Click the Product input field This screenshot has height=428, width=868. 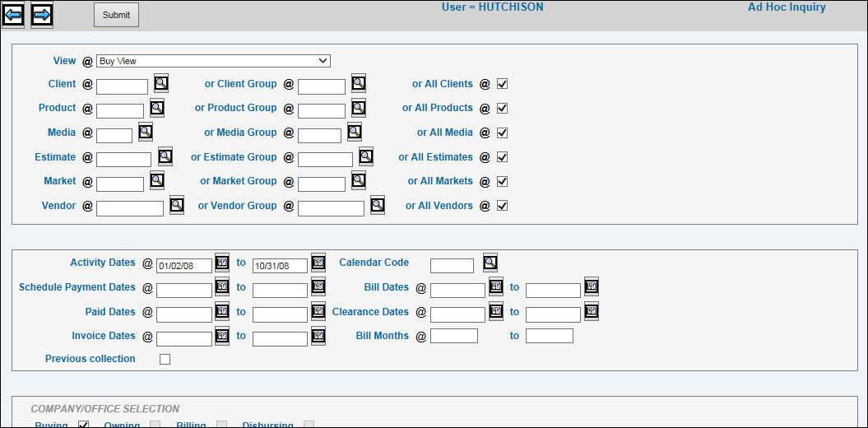(x=120, y=111)
